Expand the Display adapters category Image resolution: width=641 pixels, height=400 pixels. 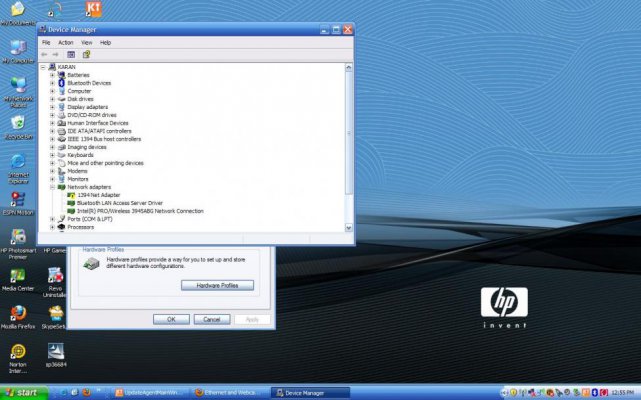coord(52,107)
